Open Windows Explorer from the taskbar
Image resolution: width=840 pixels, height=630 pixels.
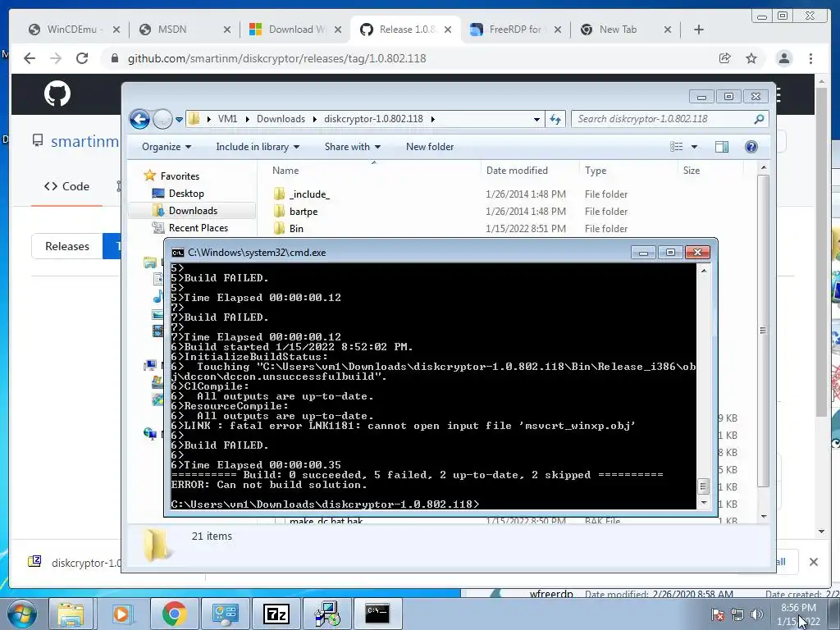coord(71,614)
